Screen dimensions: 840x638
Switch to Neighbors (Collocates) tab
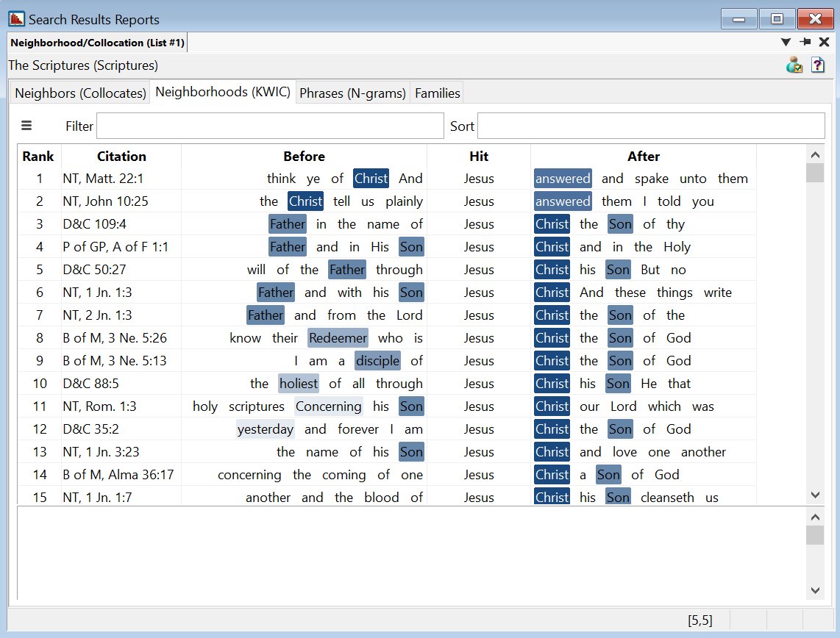[80, 93]
